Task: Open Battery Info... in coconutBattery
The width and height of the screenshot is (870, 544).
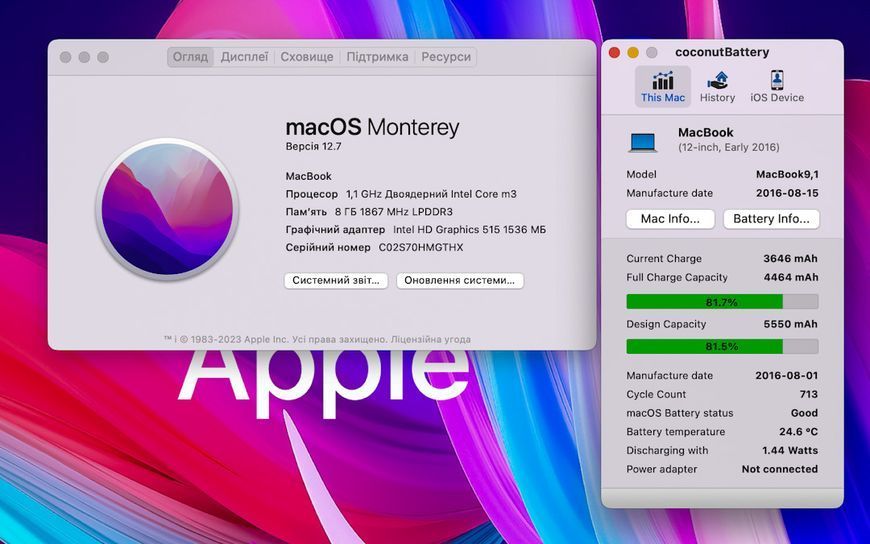Action: pyautogui.click(x=771, y=219)
